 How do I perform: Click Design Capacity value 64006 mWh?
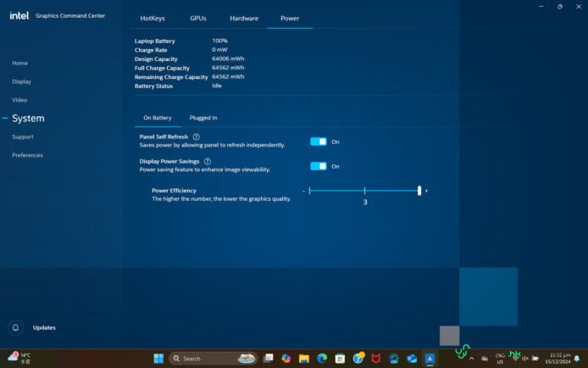pos(228,59)
